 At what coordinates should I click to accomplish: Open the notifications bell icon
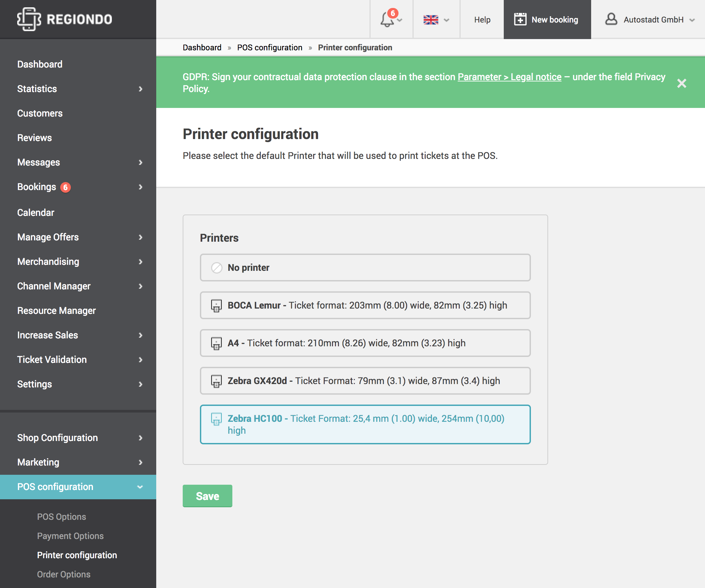tap(387, 20)
